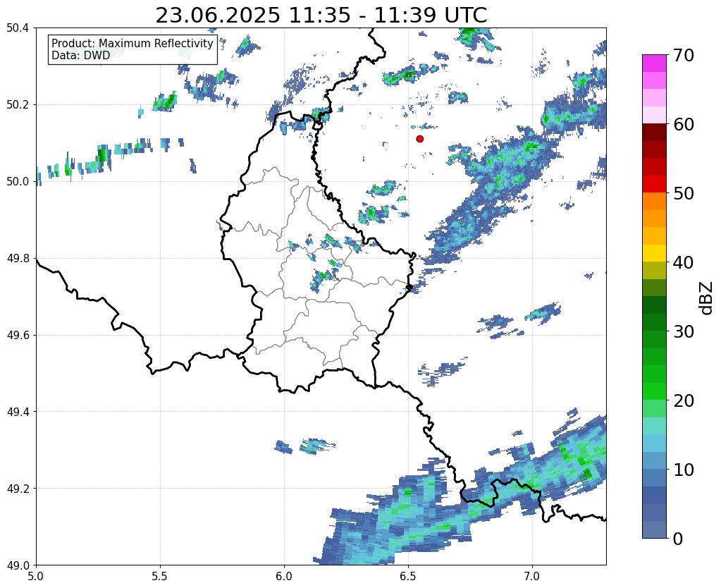Viewport: 721px width, 588px height.
Task: Click the colorbar tick label 60
Action: click(684, 124)
